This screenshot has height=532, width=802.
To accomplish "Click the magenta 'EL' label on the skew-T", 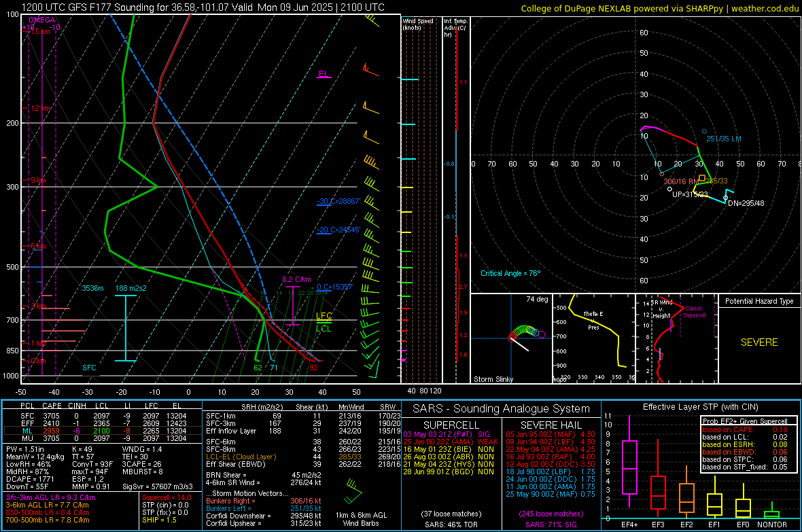I will (324, 73).
